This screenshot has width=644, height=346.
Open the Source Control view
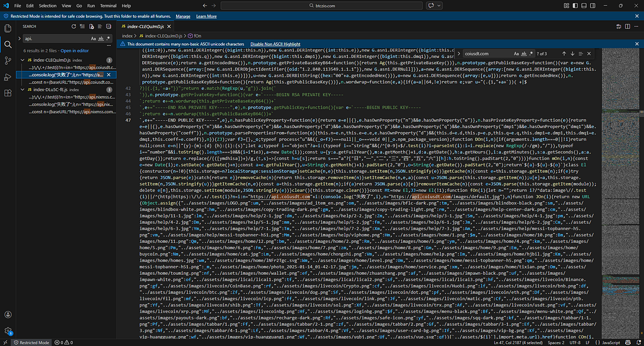pyautogui.click(x=8, y=60)
